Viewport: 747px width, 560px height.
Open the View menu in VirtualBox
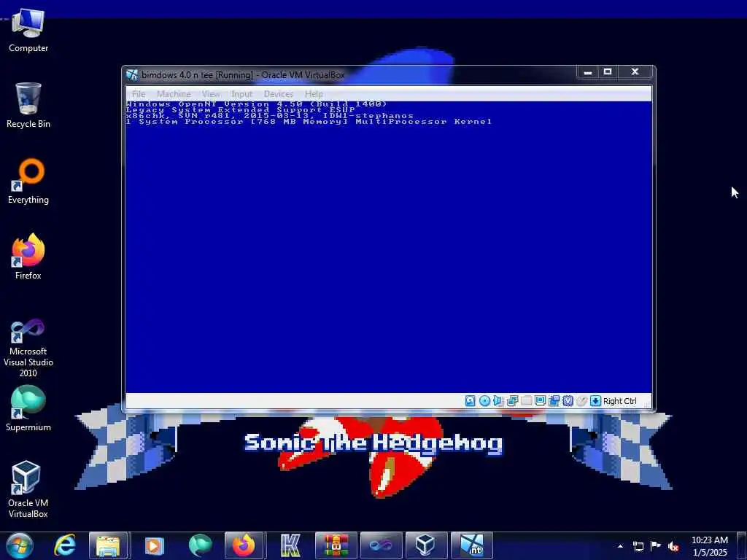click(x=211, y=94)
